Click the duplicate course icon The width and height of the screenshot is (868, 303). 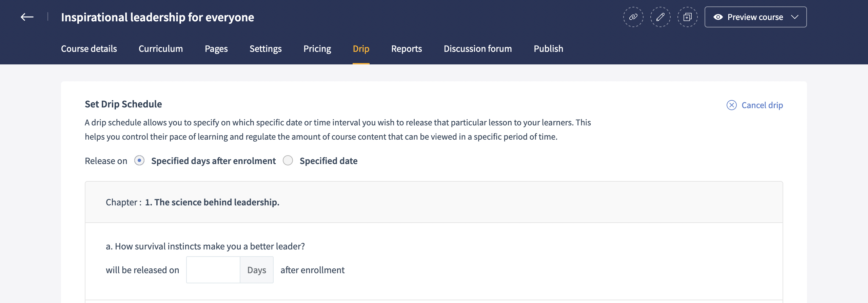point(687,17)
